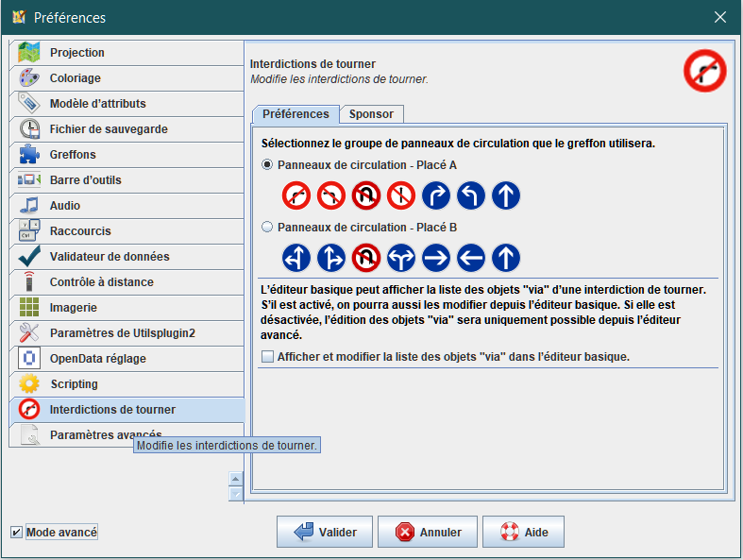Toggle the Mode avancé checkbox
The image size is (743, 560).
(17, 532)
